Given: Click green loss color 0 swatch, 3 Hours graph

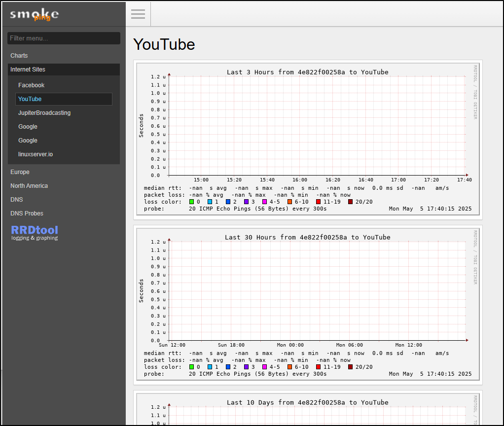Looking at the screenshot, I should (191, 202).
